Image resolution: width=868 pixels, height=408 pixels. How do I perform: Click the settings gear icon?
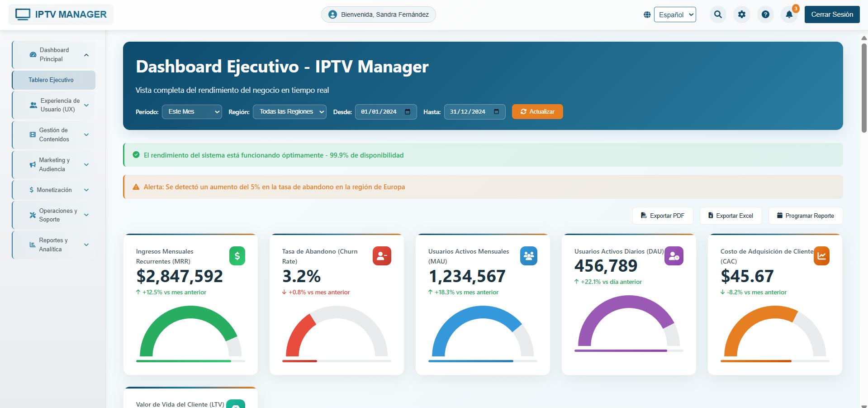click(x=741, y=14)
